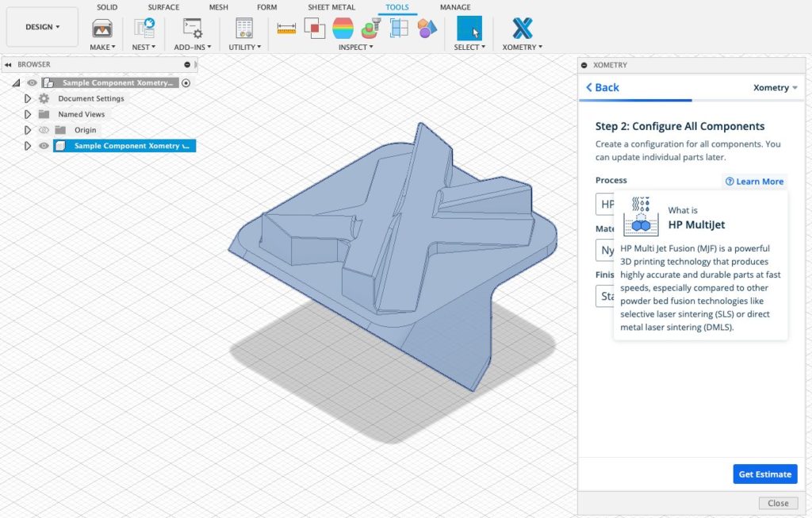
Task: Hide the Sample Component via its eye icon
Action: click(x=44, y=146)
